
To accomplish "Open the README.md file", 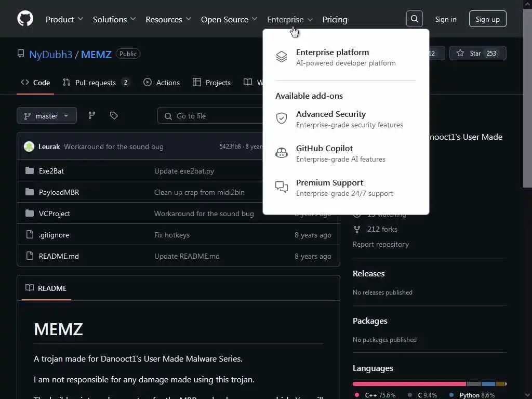I will point(59,257).
